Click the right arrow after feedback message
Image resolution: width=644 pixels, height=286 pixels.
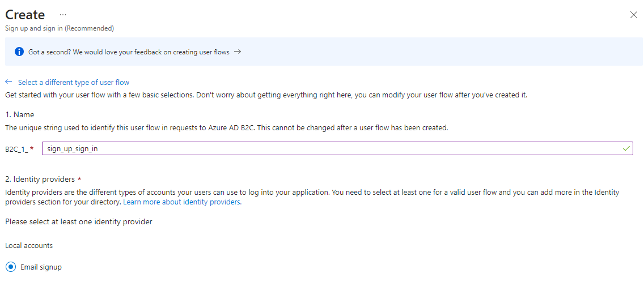237,52
